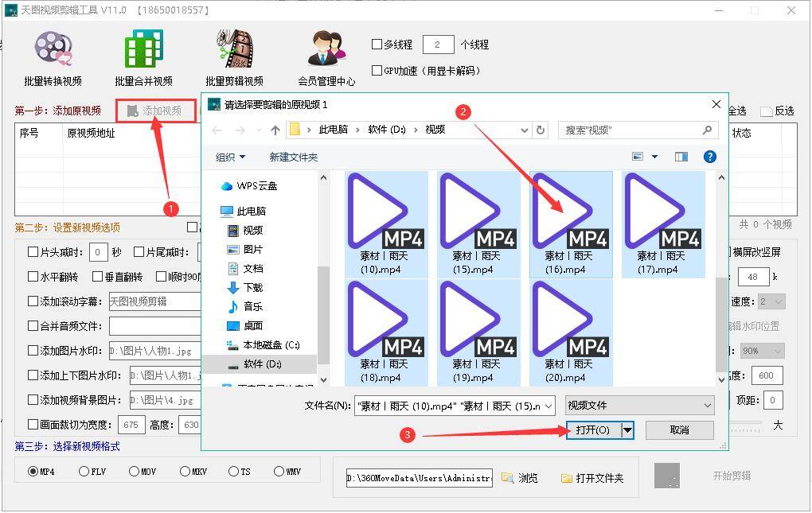Image resolution: width=812 pixels, height=513 pixels.
Task: Select 素材丨雨天 (16).mp4 file
Action: click(x=571, y=224)
